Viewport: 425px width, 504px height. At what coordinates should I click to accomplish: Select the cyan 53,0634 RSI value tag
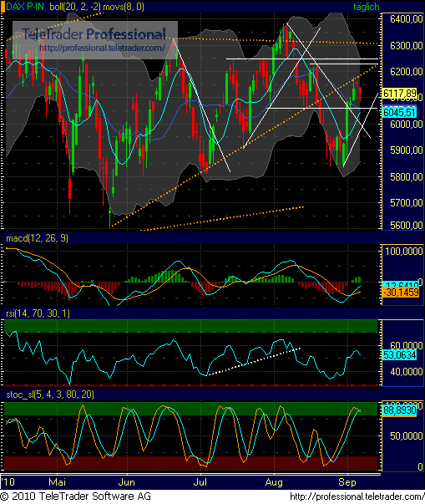(400, 355)
